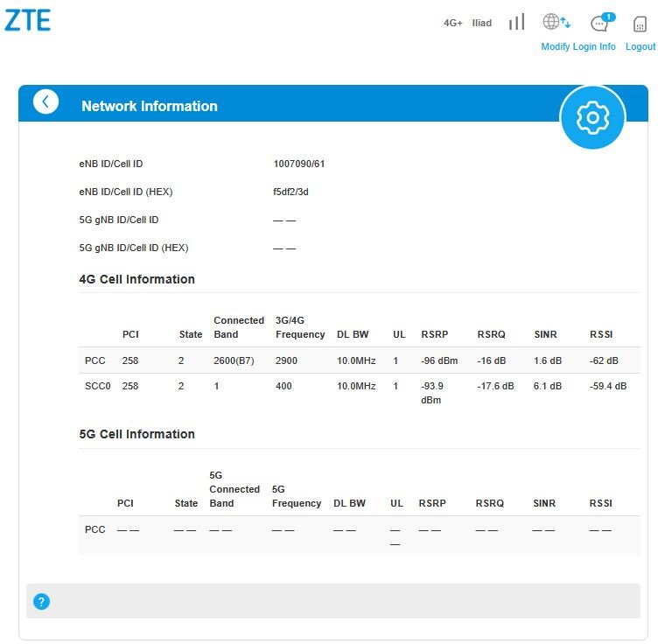
Task: Click the blue help question mark icon
Action: pos(41,602)
